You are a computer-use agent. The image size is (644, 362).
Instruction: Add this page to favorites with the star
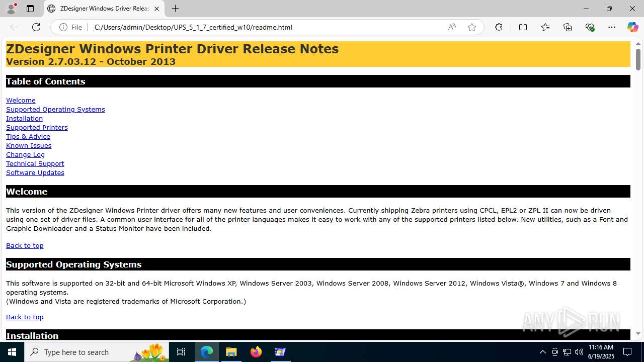tap(472, 27)
